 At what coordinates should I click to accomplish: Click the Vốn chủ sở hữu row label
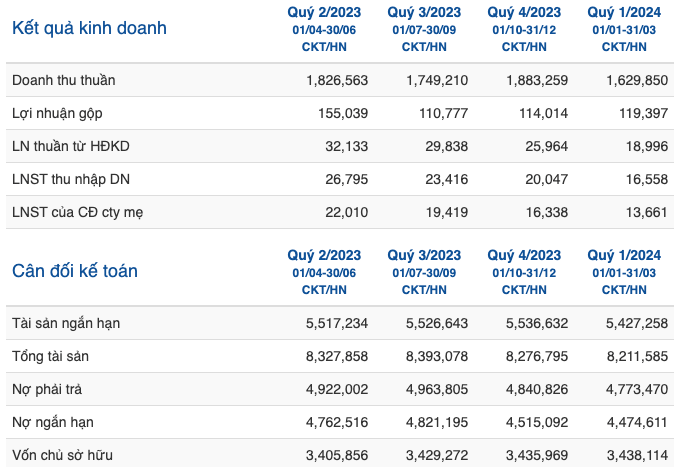coord(62,455)
